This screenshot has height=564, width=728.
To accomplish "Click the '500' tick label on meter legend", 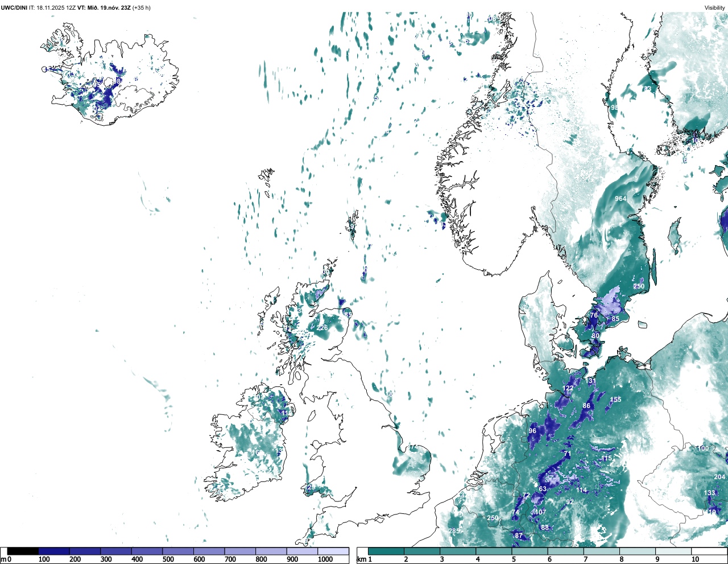I will 168,560.
